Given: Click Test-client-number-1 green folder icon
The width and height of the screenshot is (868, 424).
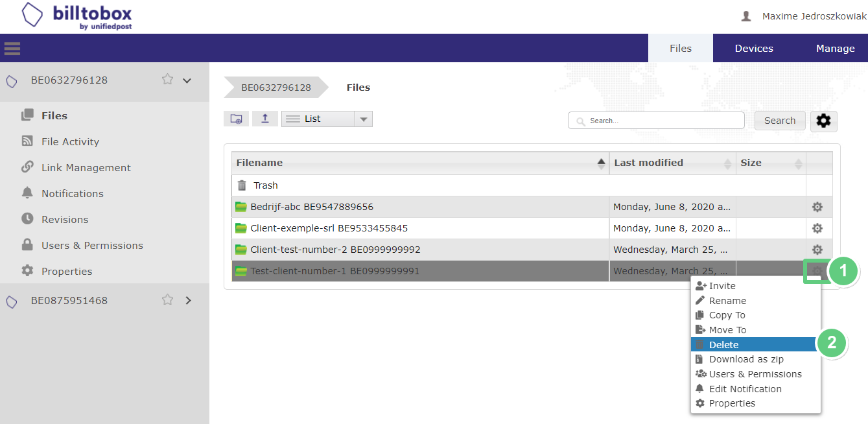Looking at the screenshot, I should (241, 271).
